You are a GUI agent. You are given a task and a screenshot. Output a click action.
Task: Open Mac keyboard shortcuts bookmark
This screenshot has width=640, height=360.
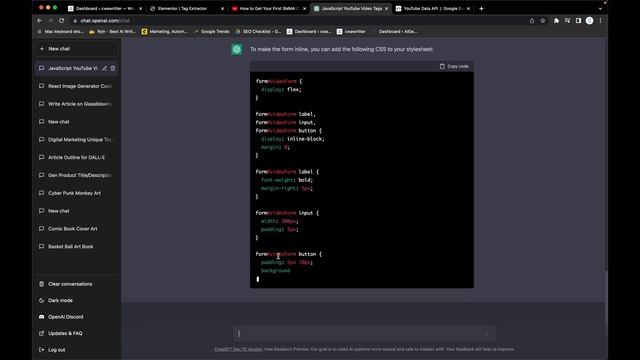tap(60, 31)
